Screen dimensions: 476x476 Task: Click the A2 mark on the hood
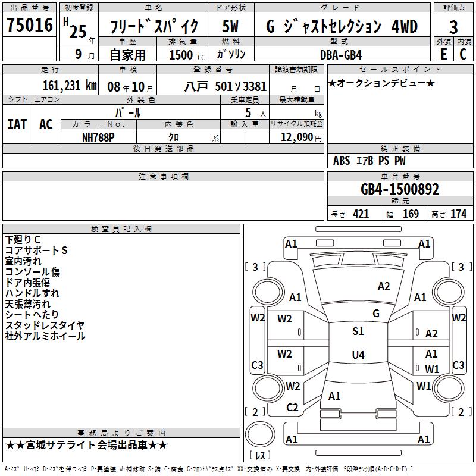[384, 286]
